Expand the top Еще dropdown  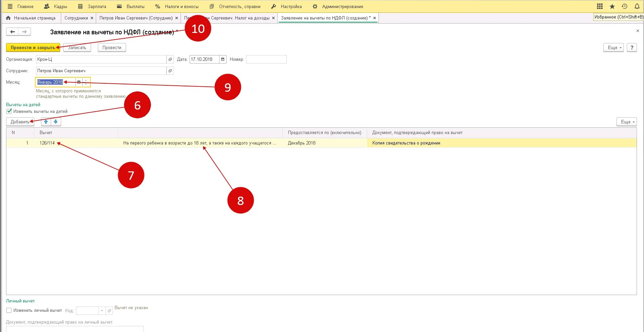pyautogui.click(x=613, y=47)
